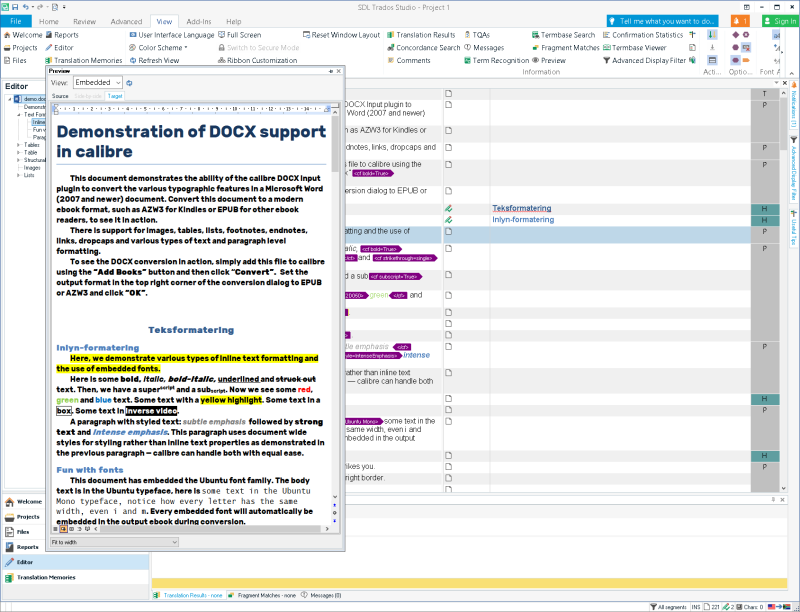
Task: Click the Sign In button
Action: 780,21
